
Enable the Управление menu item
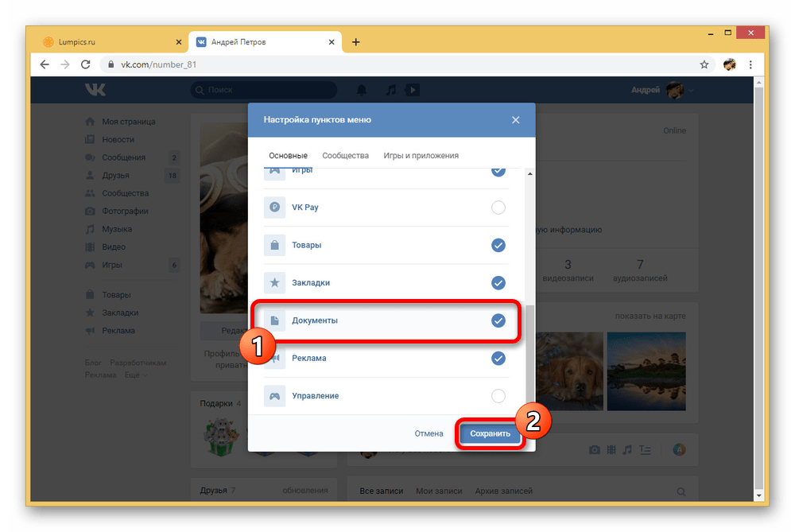[498, 395]
